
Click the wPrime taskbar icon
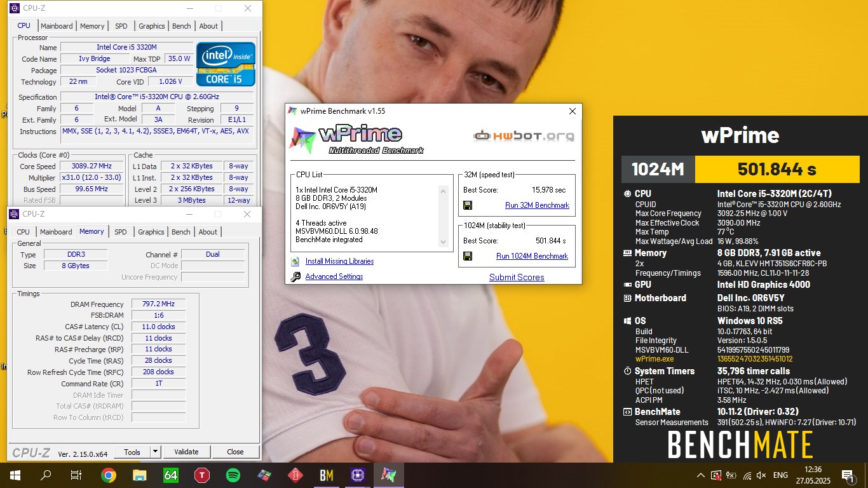[388, 475]
